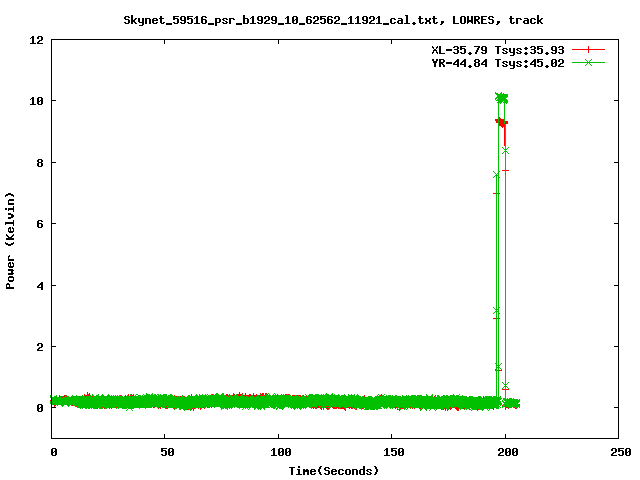Click the green data marker near 7.6 Kelvin

pyautogui.click(x=496, y=175)
